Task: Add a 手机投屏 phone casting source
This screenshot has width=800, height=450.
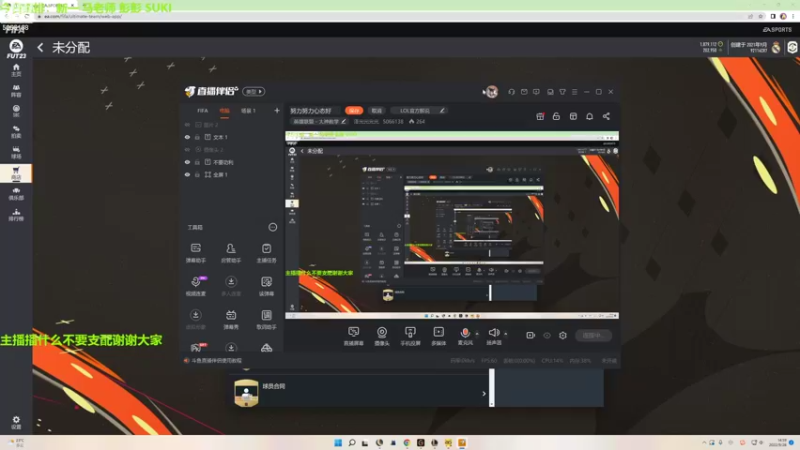Action: pos(410,336)
